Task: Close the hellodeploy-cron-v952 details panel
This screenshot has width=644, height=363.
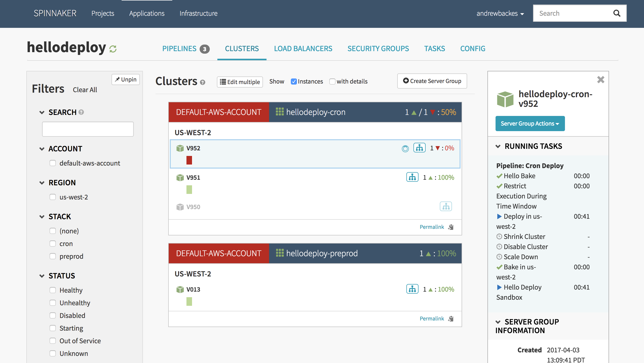Action: click(600, 80)
